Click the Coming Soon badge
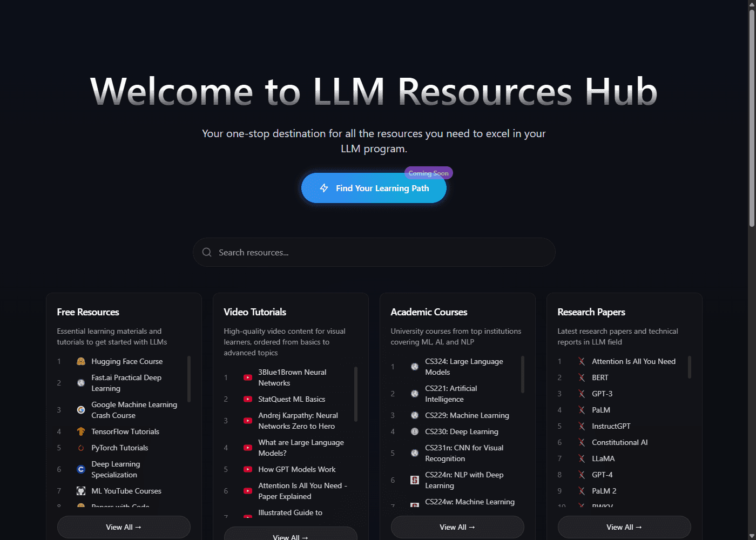 [428, 173]
